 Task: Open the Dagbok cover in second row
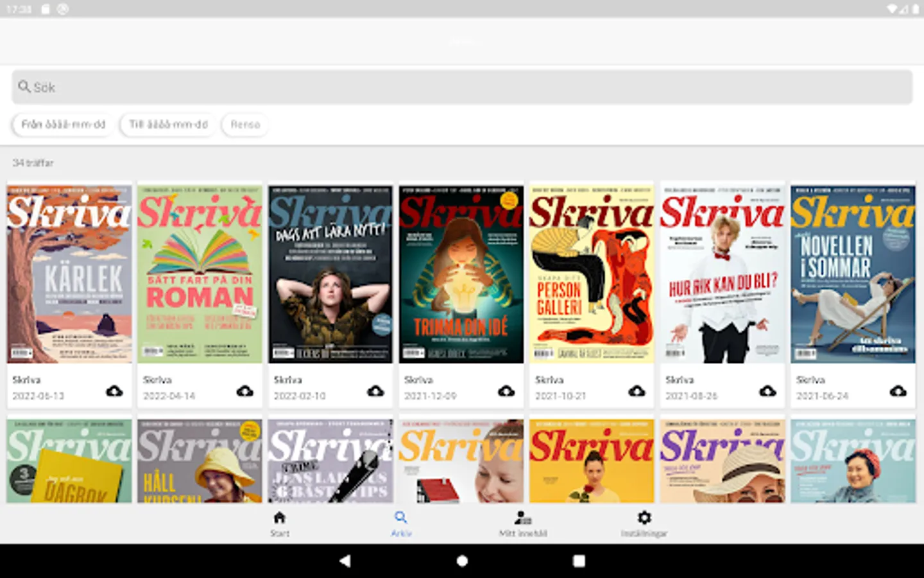pyautogui.click(x=69, y=460)
